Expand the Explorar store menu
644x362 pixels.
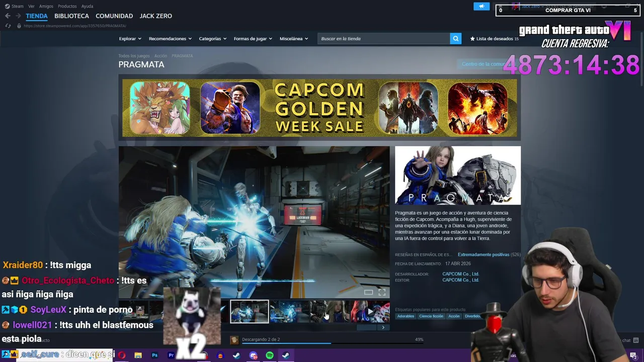coord(130,39)
